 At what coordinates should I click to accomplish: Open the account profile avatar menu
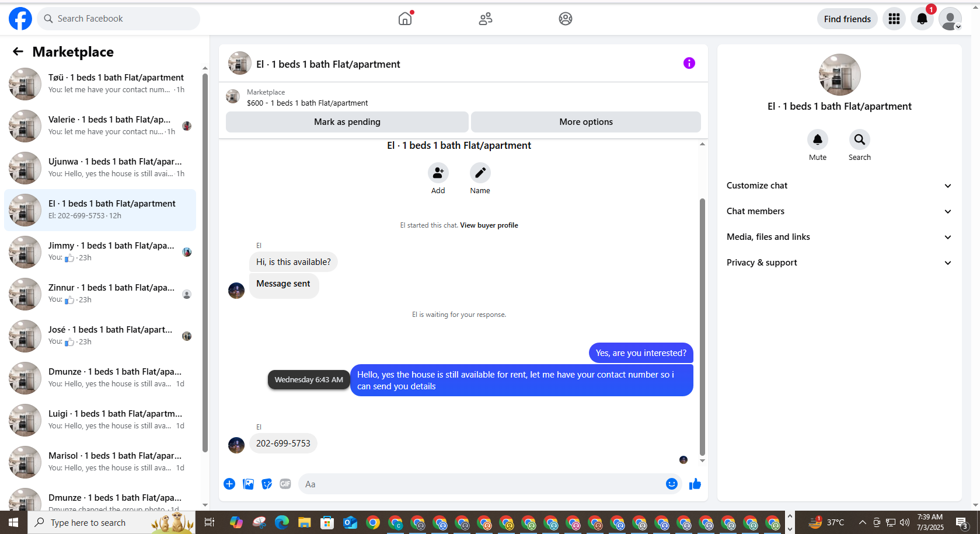click(950, 19)
